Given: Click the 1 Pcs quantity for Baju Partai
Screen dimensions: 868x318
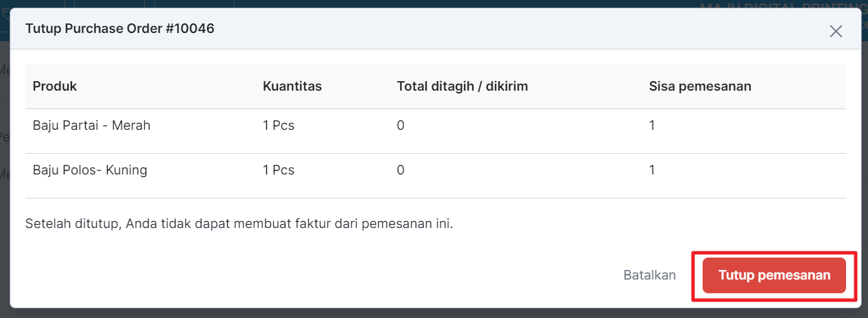Looking at the screenshot, I should tap(279, 126).
